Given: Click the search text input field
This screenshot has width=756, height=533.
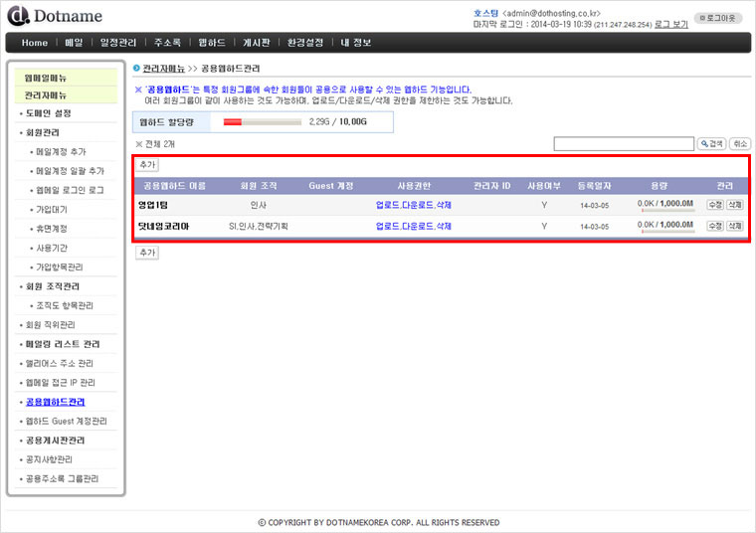Looking at the screenshot, I should (624, 144).
